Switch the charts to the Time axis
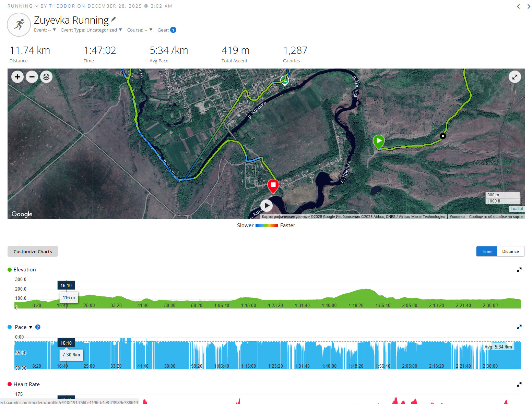Image resolution: width=532 pixels, height=404 pixels. (x=486, y=251)
